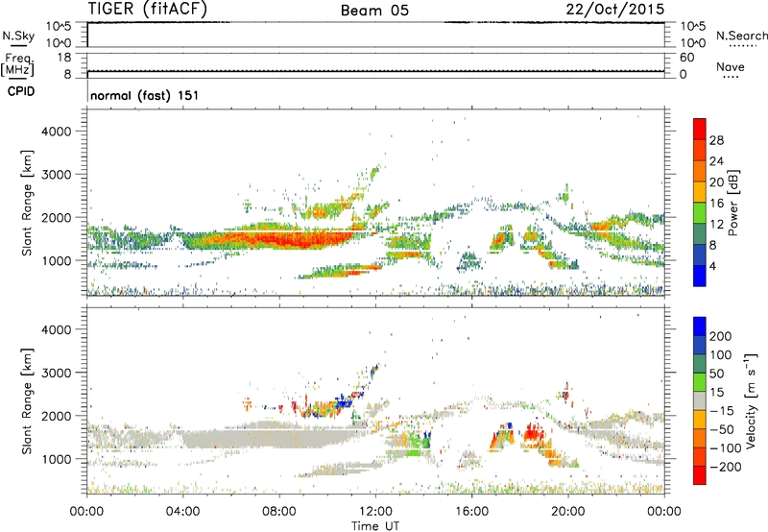This screenshot has width=768, height=532.
Task: Click the N.Sky axis label
Action: tap(18, 36)
